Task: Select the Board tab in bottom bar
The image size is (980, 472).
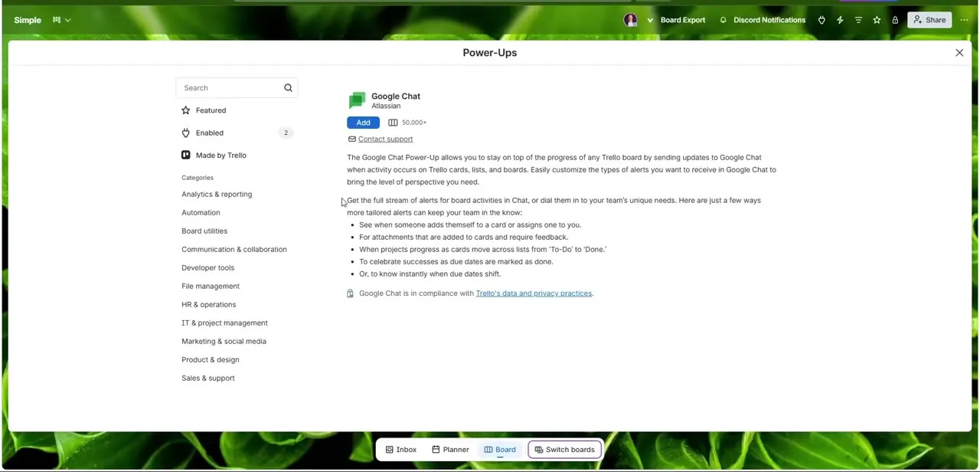Action: [x=500, y=450]
